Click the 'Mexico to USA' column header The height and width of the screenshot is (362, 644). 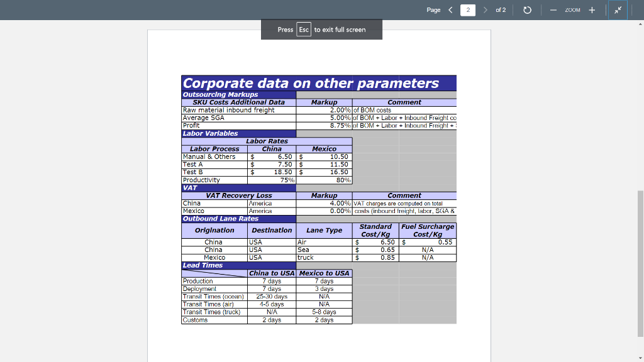[x=324, y=273]
